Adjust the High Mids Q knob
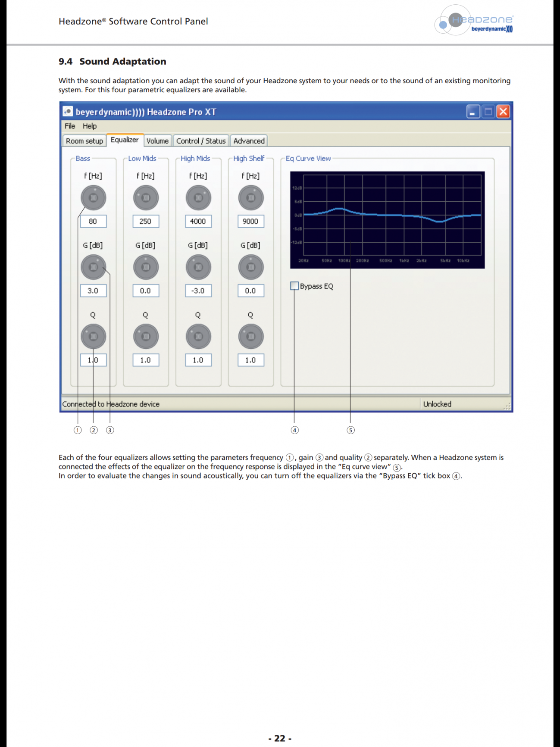The width and height of the screenshot is (560, 747). 198,337
